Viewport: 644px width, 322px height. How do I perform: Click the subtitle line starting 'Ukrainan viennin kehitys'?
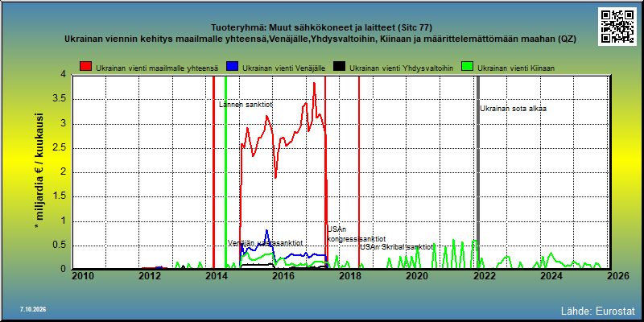[x=321, y=39]
